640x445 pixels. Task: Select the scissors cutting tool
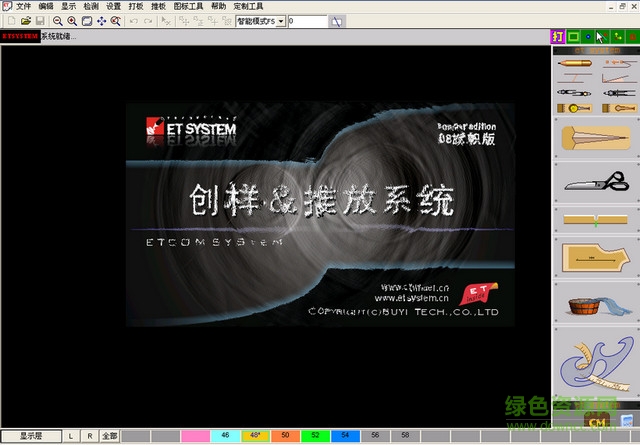tap(596, 182)
